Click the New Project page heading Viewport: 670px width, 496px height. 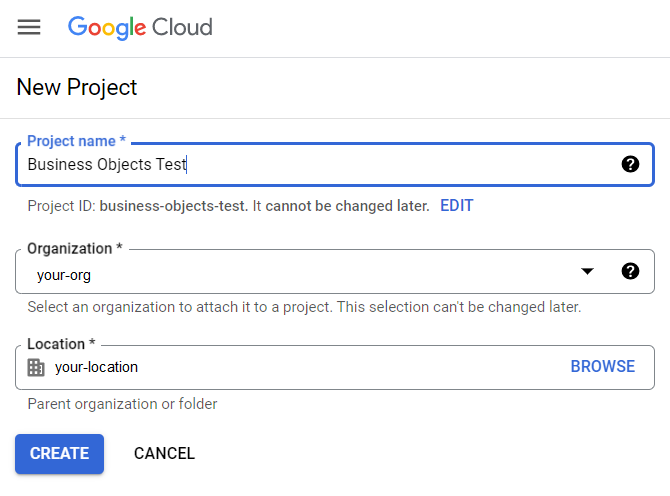[77, 87]
